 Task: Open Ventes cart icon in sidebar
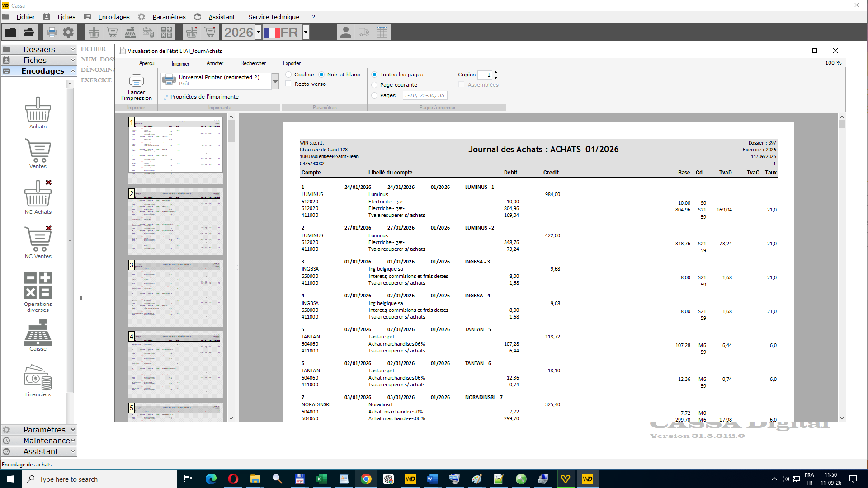(38, 150)
